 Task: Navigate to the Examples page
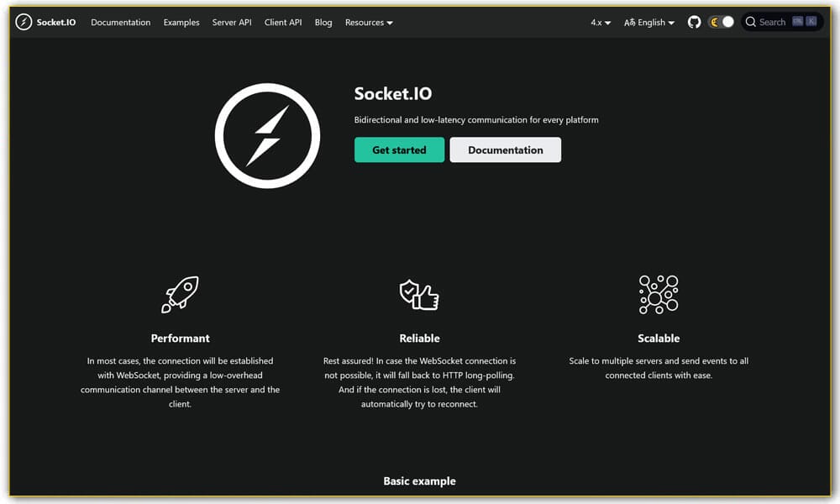pos(181,23)
